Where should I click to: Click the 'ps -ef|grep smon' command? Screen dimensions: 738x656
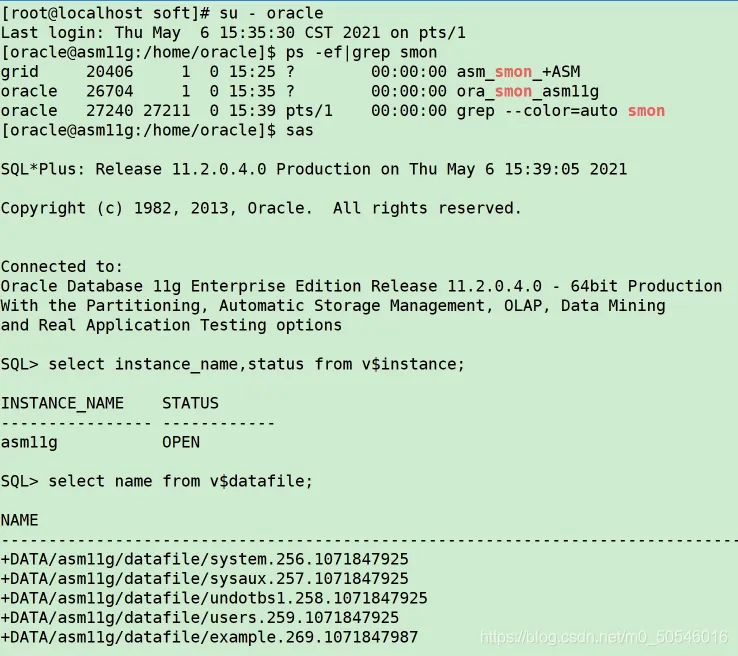[361, 52]
